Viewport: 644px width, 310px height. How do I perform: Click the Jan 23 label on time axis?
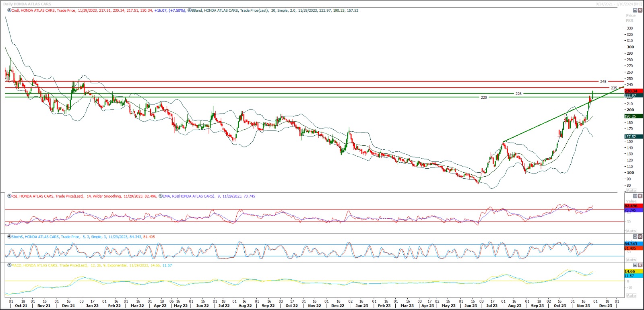coord(361,306)
